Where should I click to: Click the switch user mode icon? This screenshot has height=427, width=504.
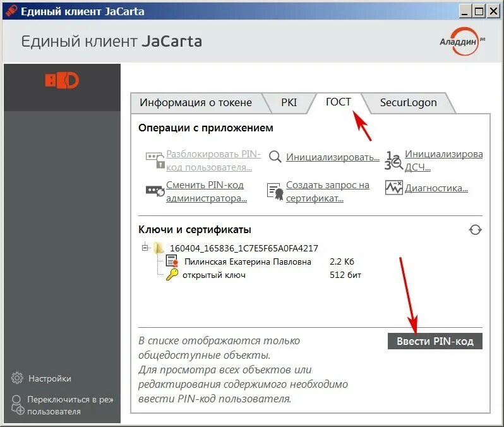pyautogui.click(x=18, y=405)
